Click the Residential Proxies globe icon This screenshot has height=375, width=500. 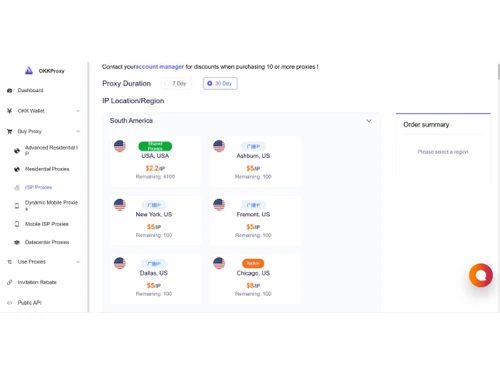click(x=17, y=169)
